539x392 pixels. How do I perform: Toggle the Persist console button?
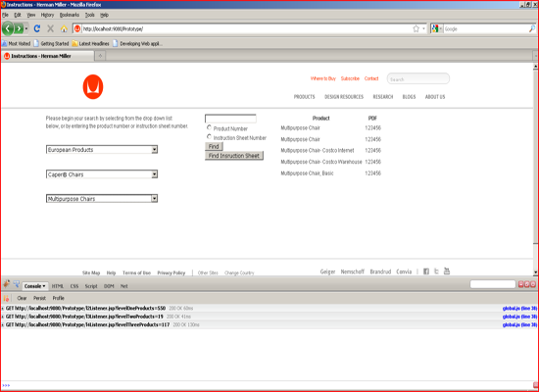tap(39, 298)
